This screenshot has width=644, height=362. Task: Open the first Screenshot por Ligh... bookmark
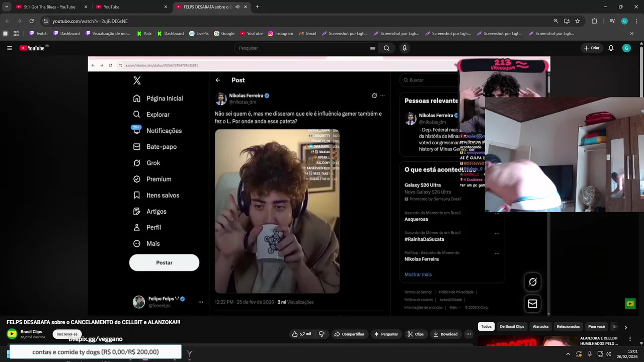[345, 34]
